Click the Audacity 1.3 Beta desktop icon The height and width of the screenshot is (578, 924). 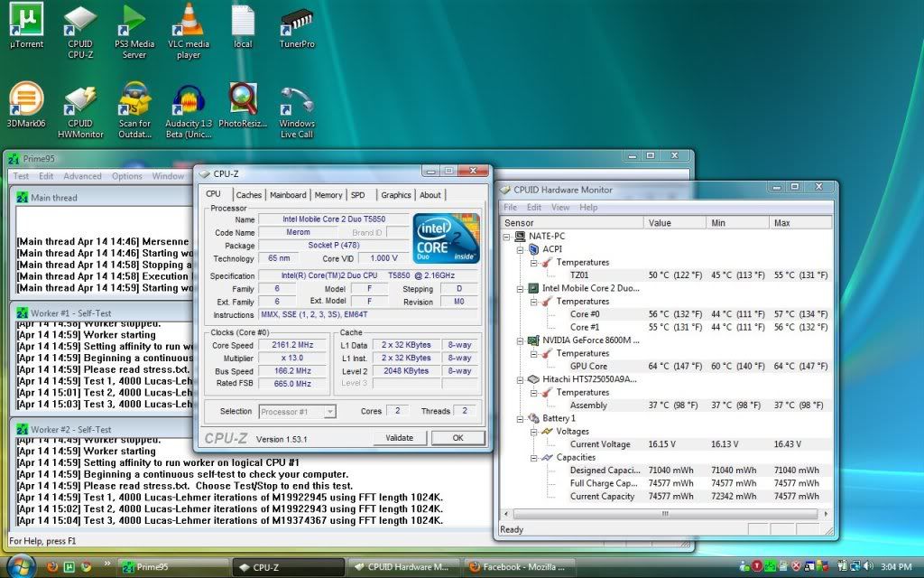tap(189, 111)
